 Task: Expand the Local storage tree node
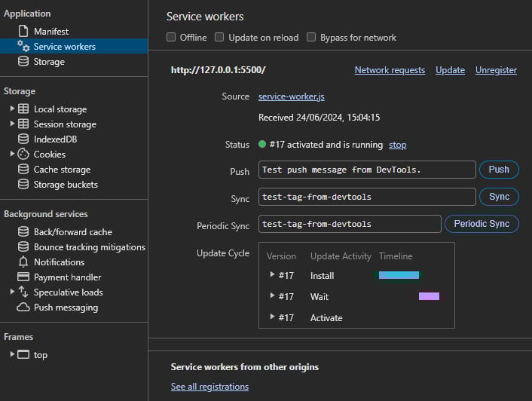pyautogui.click(x=13, y=109)
